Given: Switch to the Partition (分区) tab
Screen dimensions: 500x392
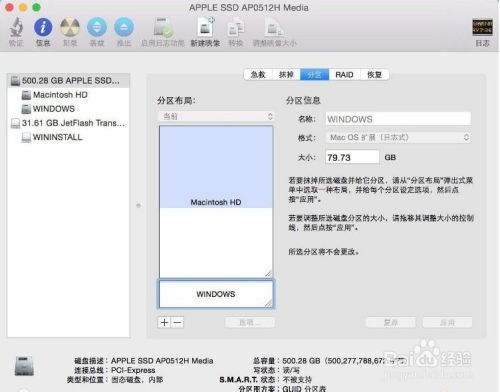Looking at the screenshot, I should pos(315,75).
